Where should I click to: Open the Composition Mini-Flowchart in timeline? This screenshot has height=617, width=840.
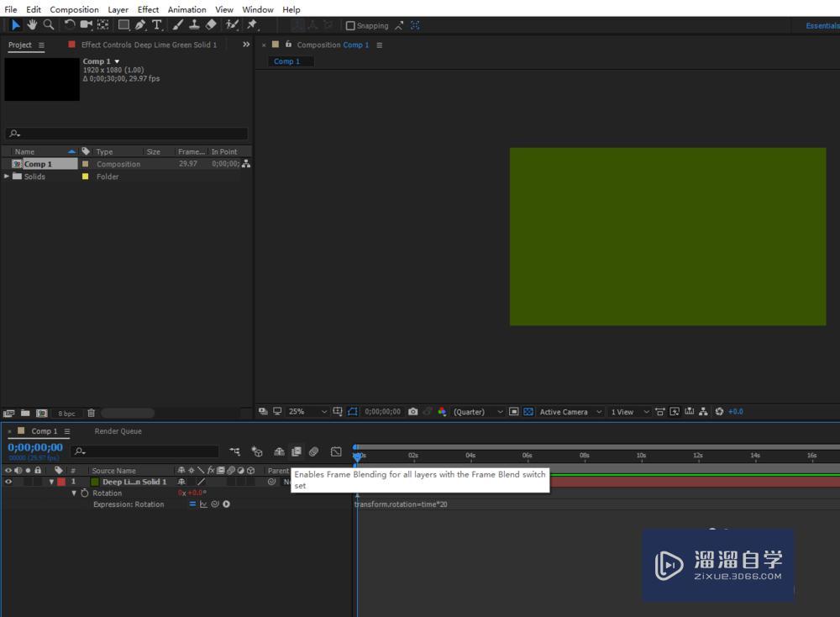point(234,452)
